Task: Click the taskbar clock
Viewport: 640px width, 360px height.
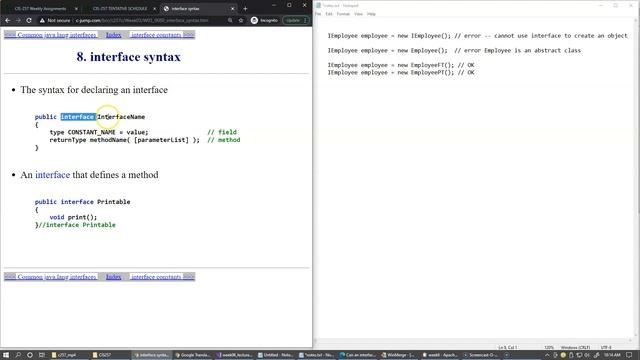Action: coord(612,355)
